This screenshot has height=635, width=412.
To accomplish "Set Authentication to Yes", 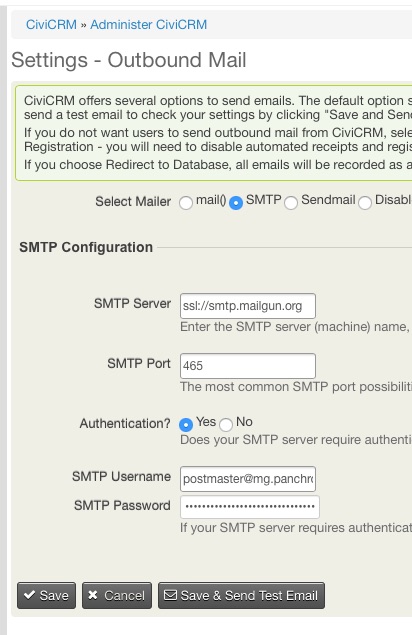I will coord(186,424).
